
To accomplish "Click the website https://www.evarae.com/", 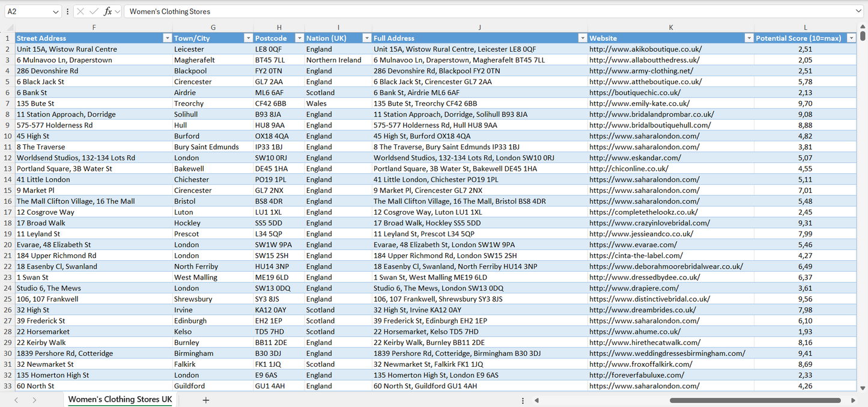I will pyautogui.click(x=633, y=245).
